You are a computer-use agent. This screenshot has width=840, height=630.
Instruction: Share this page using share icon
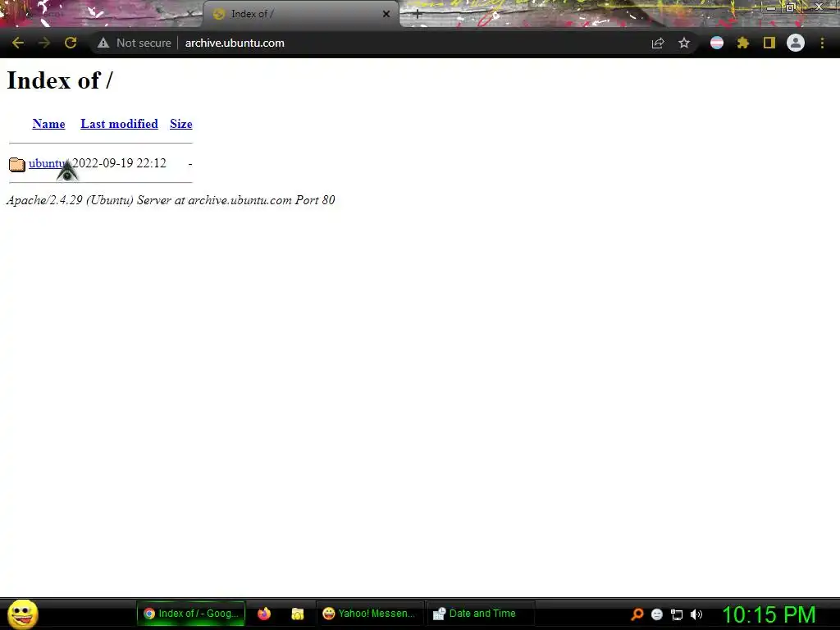pyautogui.click(x=658, y=43)
